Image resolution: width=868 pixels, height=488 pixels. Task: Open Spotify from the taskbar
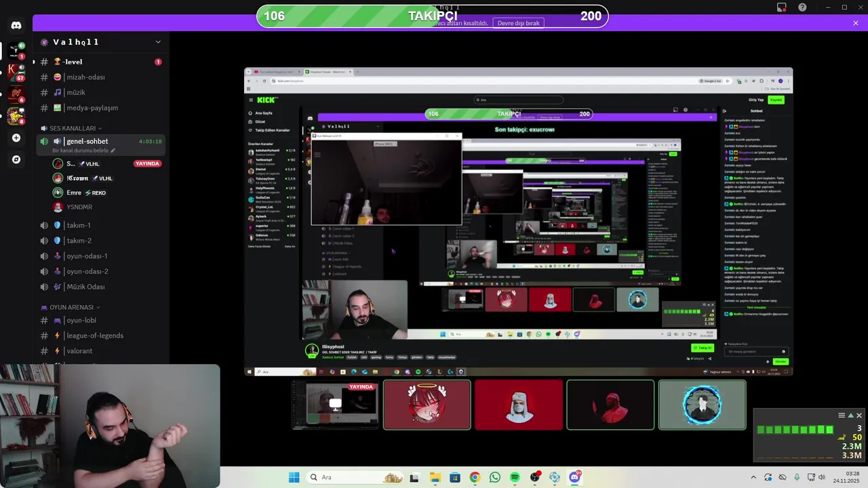(515, 477)
